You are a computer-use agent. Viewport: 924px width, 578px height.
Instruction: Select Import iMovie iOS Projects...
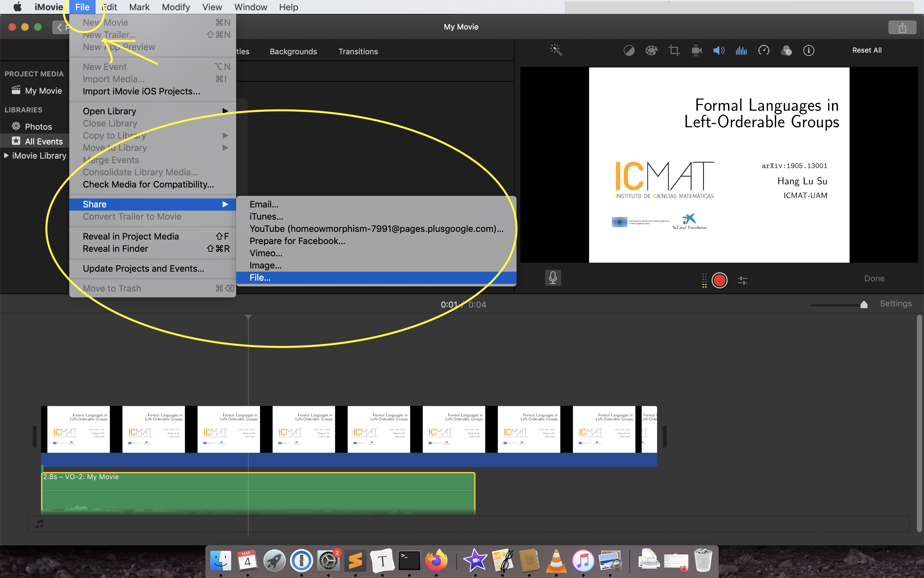coord(153,92)
